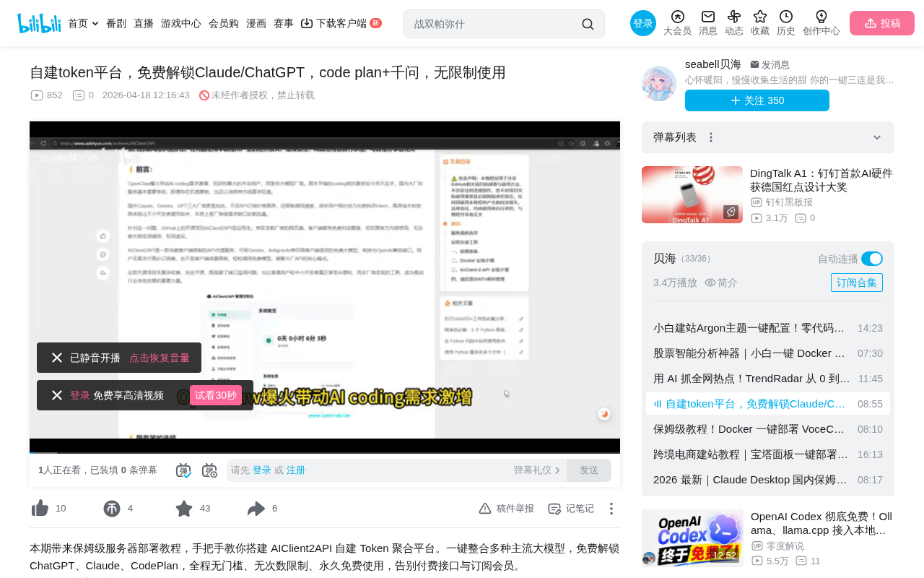Play 保姆级教程 Docker 一键部署 episode
Viewport: 924px width, 578px height.
coord(768,429)
